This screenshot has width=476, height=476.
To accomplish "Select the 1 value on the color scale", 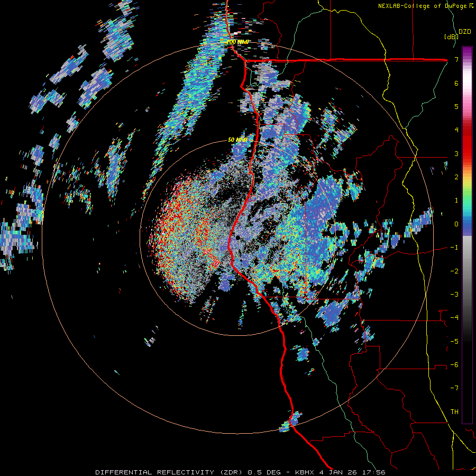I will tap(456, 200).
